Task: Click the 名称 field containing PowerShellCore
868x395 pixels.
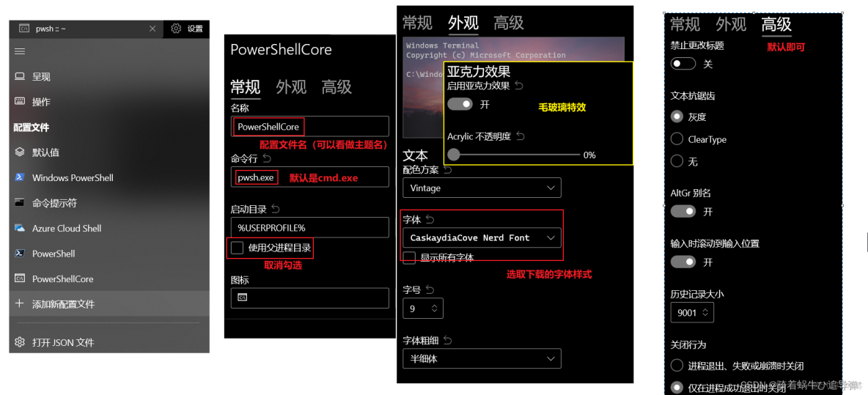Action: [x=310, y=126]
